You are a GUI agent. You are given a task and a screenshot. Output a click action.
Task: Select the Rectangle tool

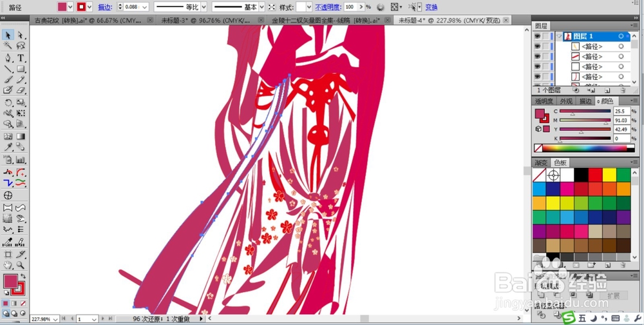tap(20, 69)
